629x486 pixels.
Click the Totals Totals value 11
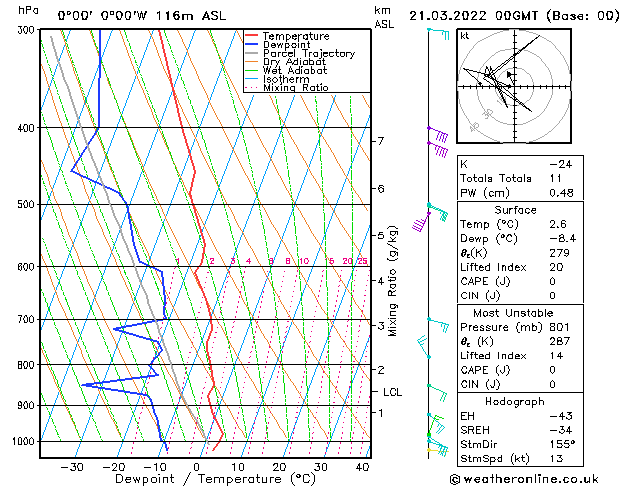pyautogui.click(x=556, y=178)
